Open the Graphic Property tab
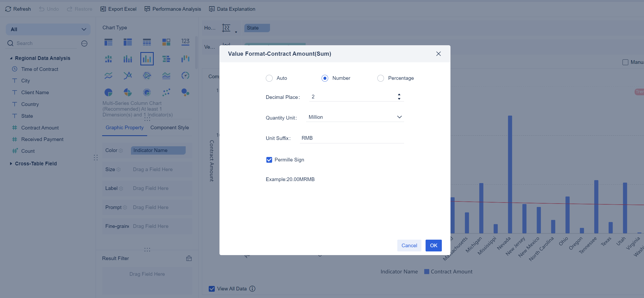The height and width of the screenshot is (298, 644). click(x=125, y=128)
